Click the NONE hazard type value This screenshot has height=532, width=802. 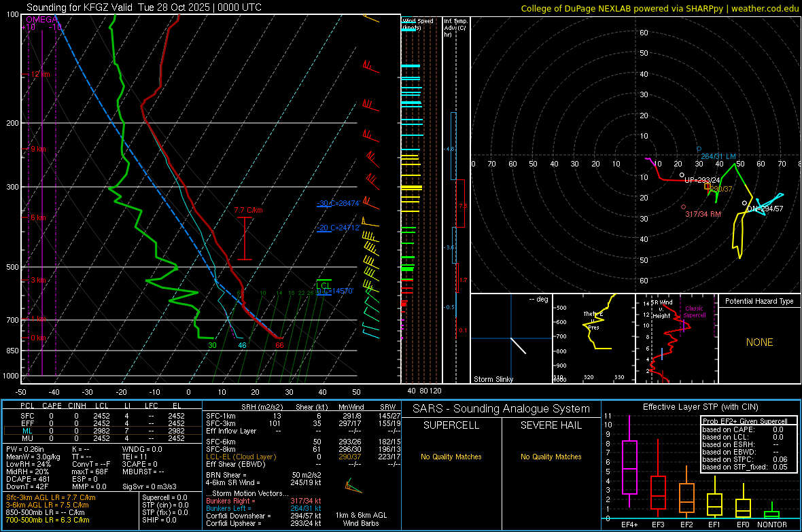(759, 342)
